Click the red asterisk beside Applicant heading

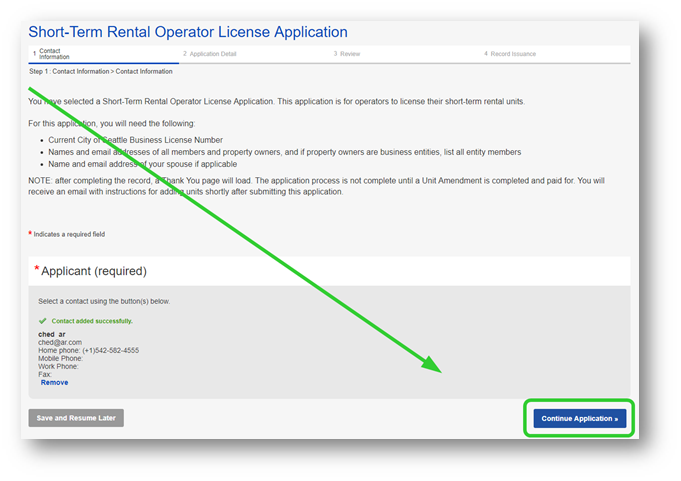tap(37, 270)
